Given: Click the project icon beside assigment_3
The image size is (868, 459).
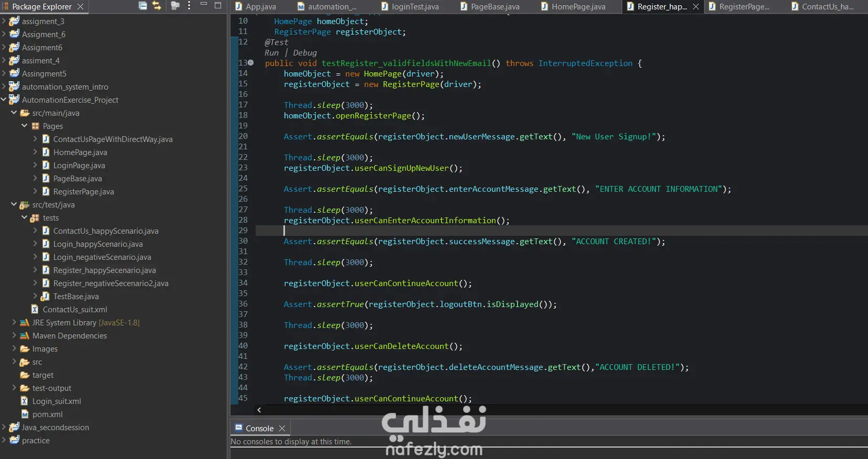Looking at the screenshot, I should [14, 21].
